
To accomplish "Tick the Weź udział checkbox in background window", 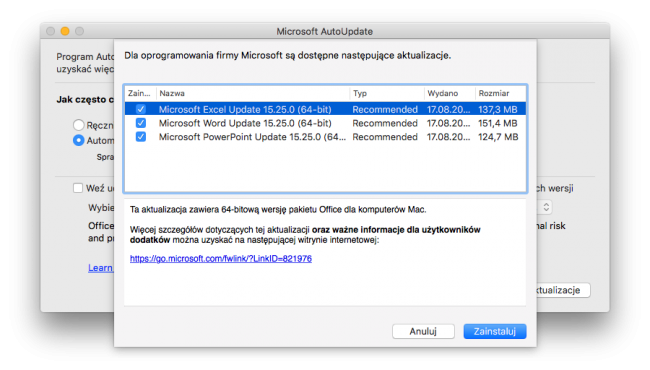I will pyautogui.click(x=78, y=188).
